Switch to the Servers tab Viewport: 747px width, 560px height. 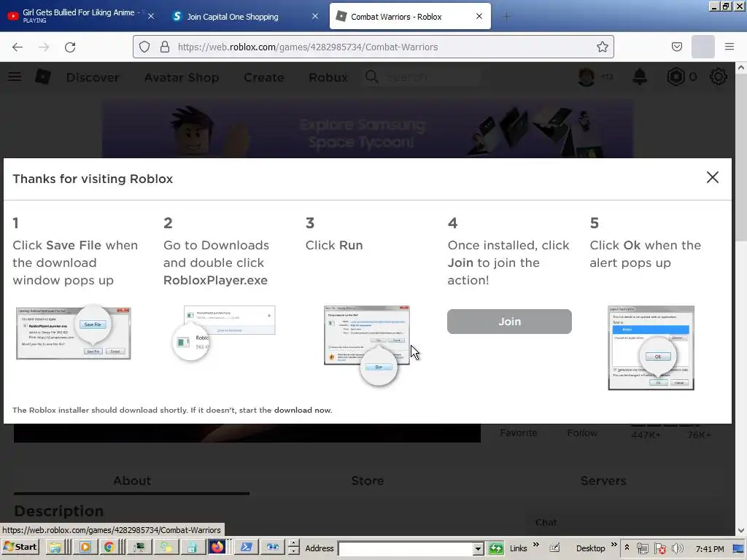(603, 481)
